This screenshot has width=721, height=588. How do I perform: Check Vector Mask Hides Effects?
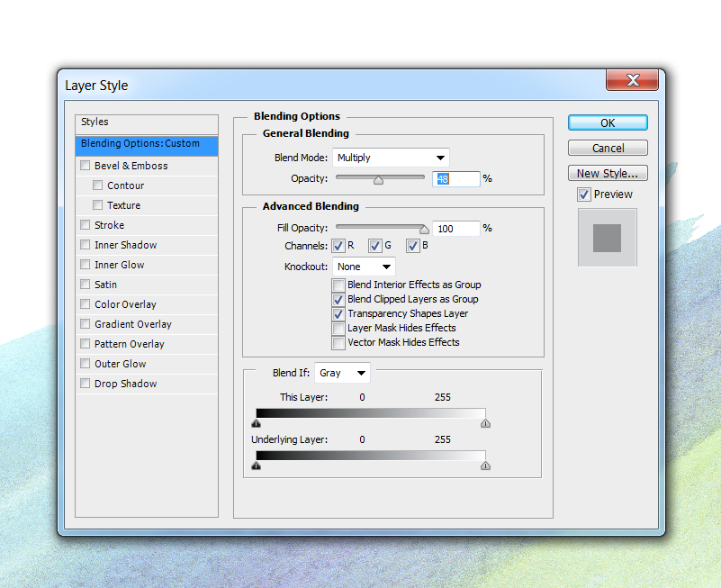[x=338, y=343]
